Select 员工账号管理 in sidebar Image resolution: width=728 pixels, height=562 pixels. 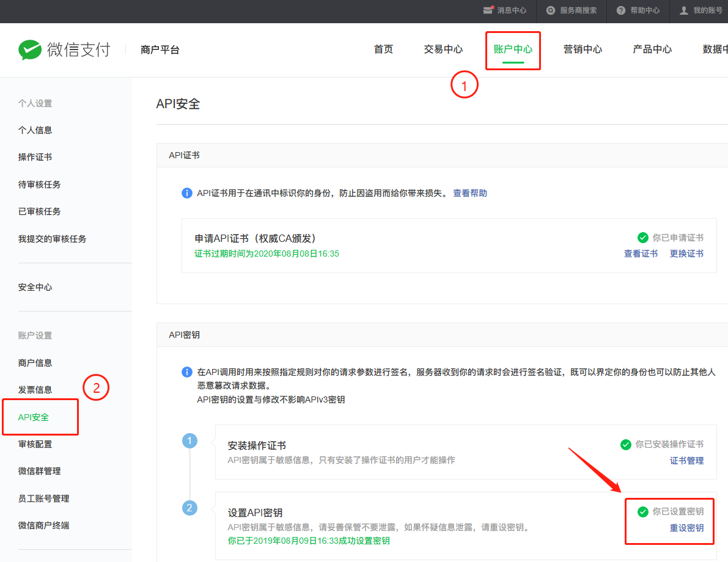pyautogui.click(x=43, y=498)
